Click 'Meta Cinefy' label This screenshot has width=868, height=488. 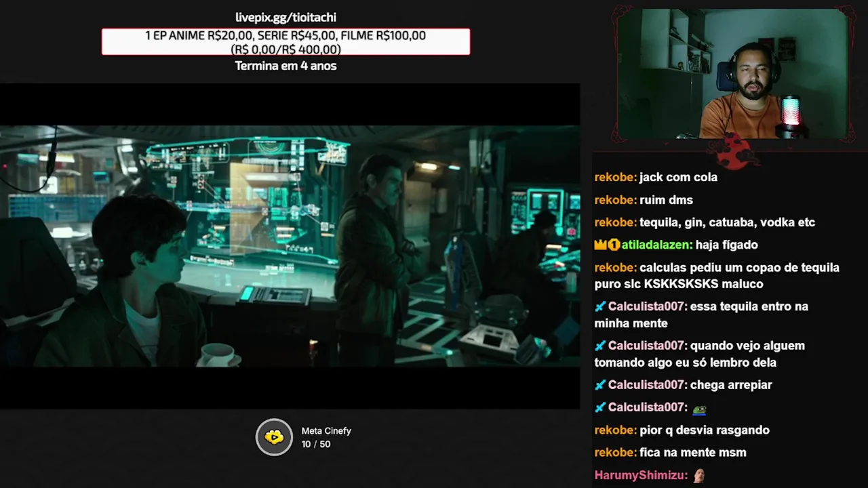326,431
